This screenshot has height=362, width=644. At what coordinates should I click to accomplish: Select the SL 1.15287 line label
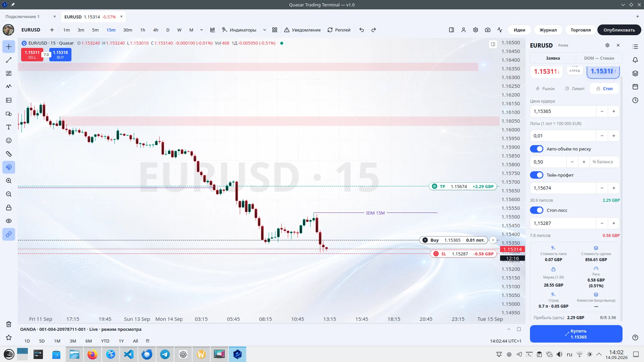coord(464,254)
